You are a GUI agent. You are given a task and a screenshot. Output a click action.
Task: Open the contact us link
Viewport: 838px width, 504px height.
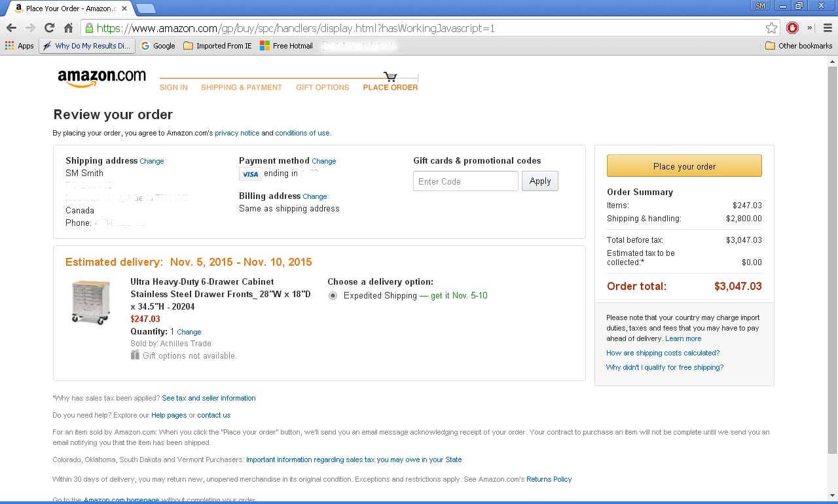(214, 415)
